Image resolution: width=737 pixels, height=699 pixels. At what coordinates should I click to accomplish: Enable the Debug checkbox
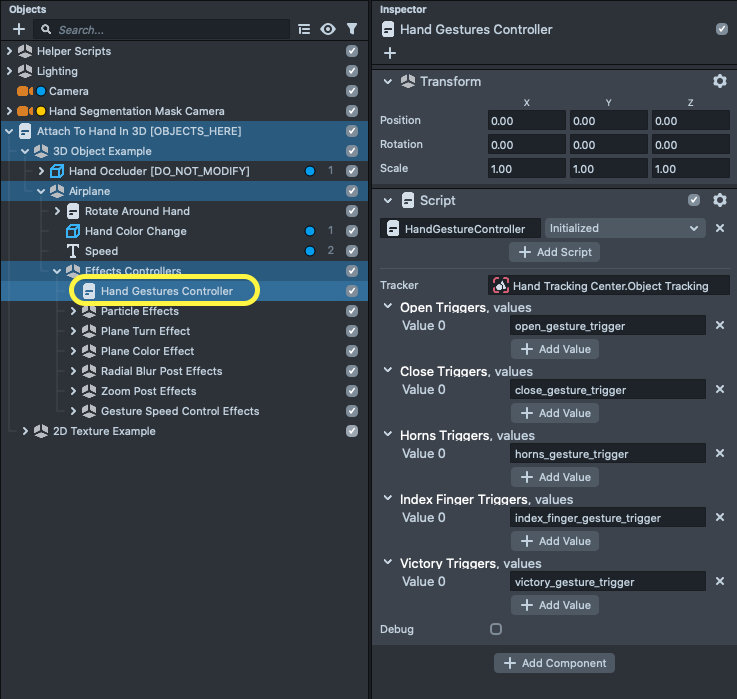[x=496, y=629]
